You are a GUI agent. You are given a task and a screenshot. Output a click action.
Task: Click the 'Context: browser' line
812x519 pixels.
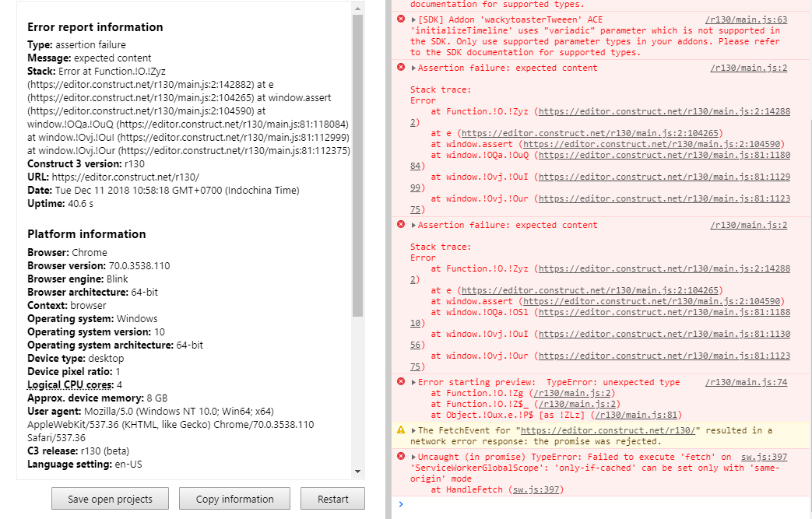coord(67,306)
